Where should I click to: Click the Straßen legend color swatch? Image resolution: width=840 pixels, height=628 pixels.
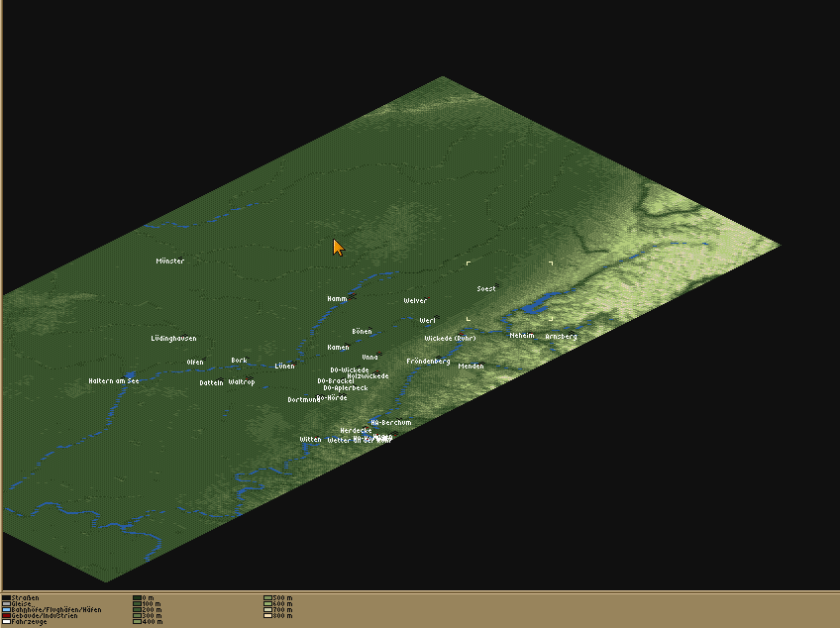pos(6,598)
